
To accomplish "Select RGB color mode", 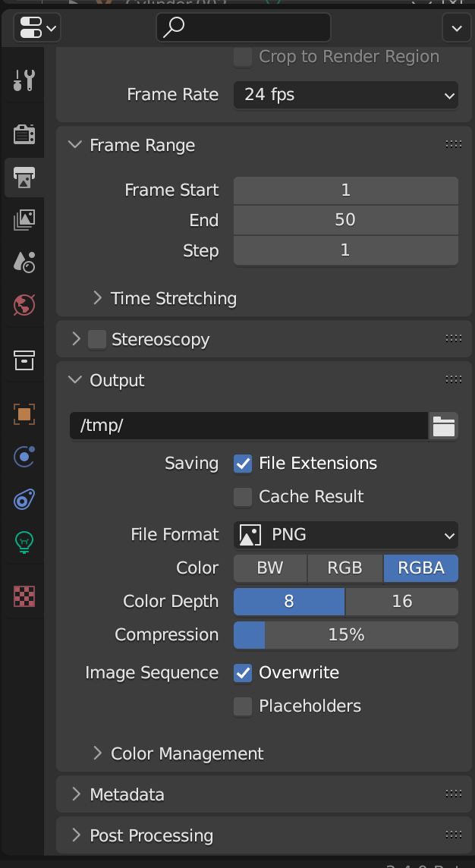I will point(345,568).
